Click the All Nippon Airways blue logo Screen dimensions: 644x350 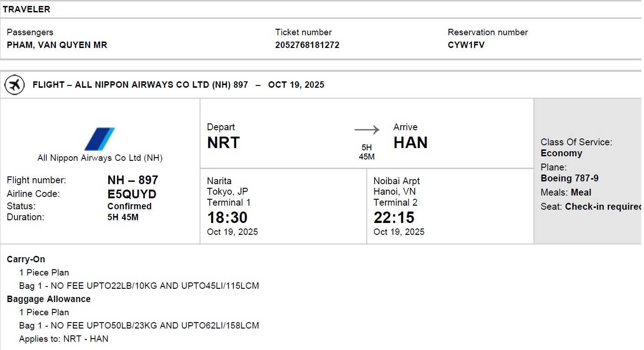pos(100,139)
